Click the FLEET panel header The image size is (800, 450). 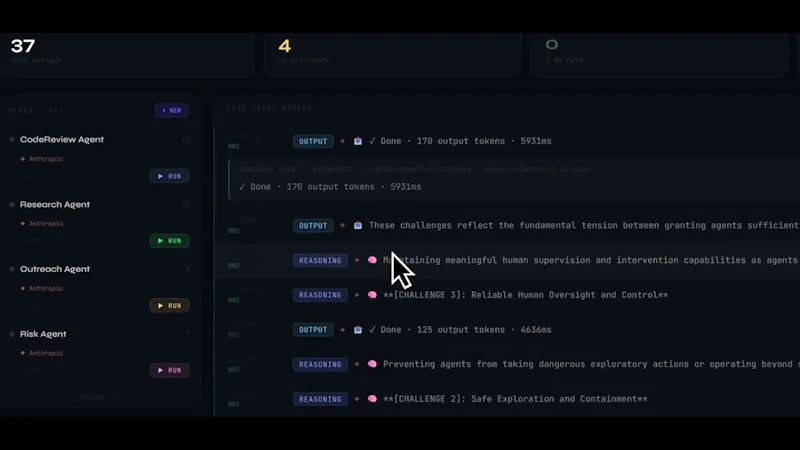click(x=36, y=110)
